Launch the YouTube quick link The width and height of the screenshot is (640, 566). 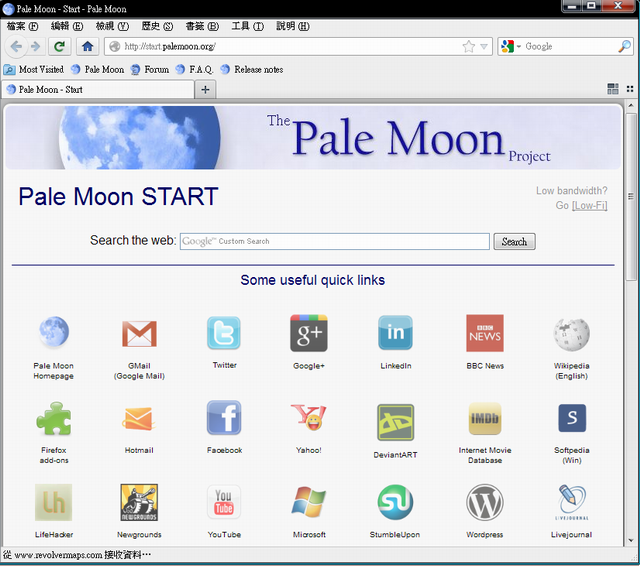(x=224, y=502)
